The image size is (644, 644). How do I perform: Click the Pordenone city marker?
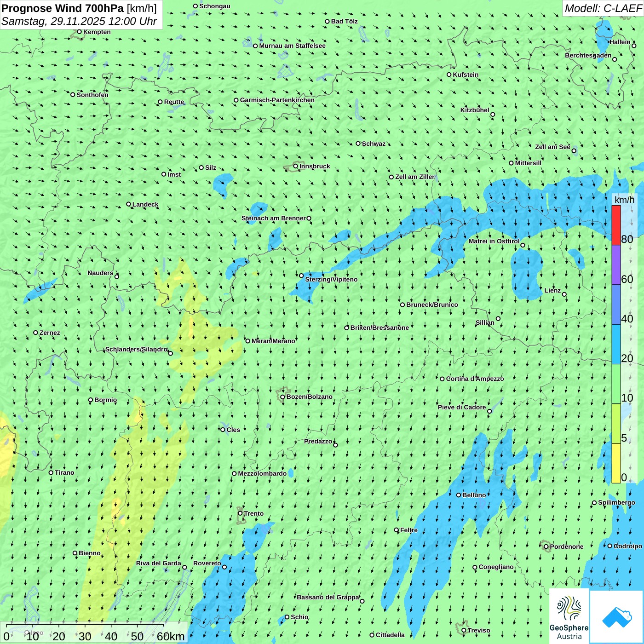coord(546,547)
